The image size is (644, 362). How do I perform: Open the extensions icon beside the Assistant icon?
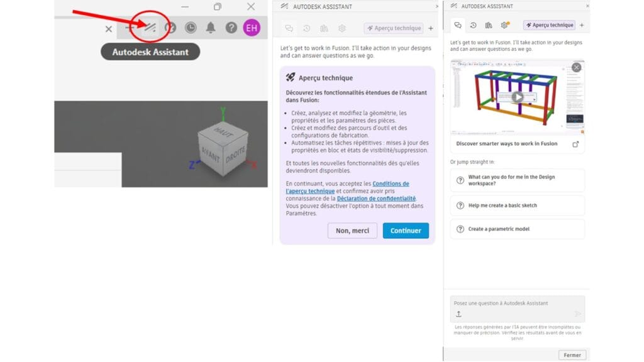coord(170,28)
